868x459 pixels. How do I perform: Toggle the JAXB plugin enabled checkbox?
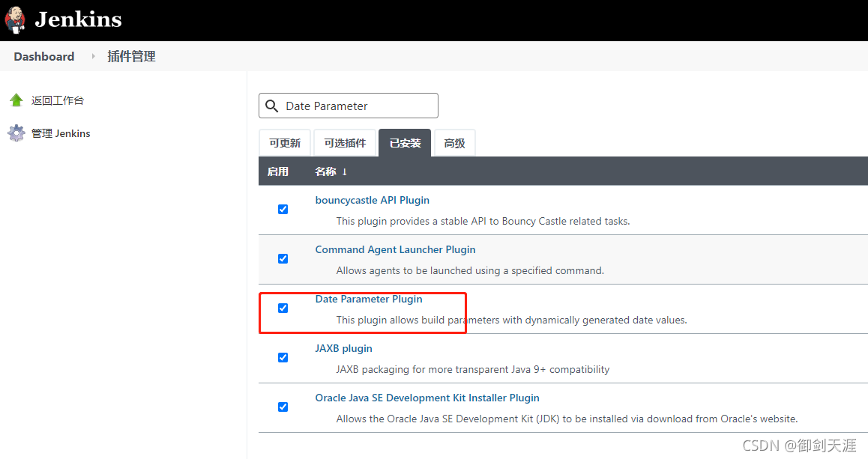tap(283, 357)
